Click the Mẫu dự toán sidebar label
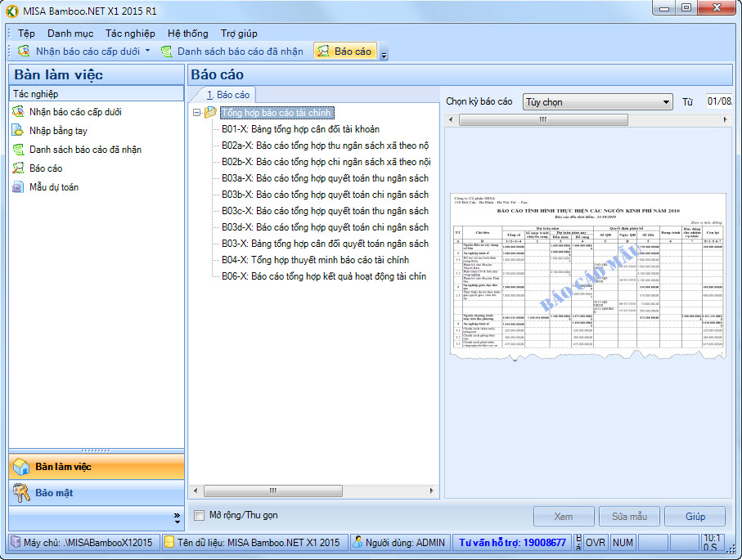 [x=54, y=187]
